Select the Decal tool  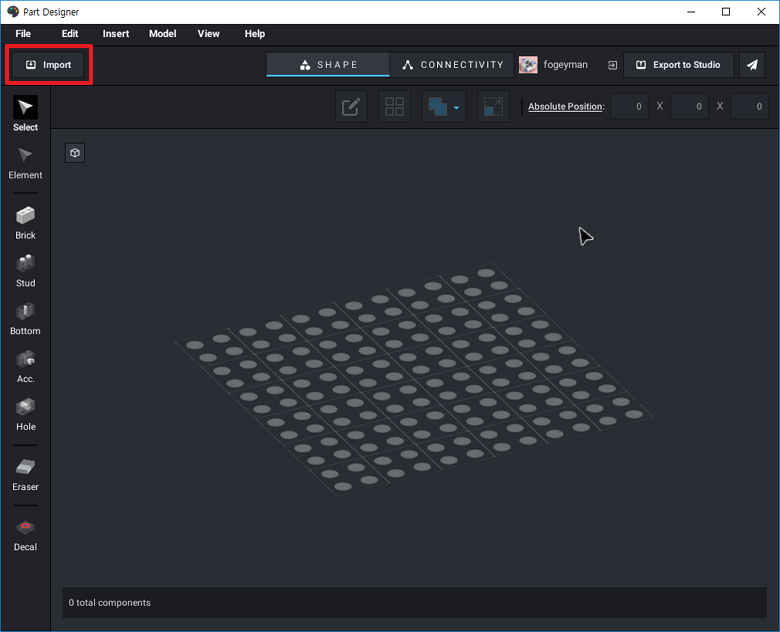coord(25,535)
